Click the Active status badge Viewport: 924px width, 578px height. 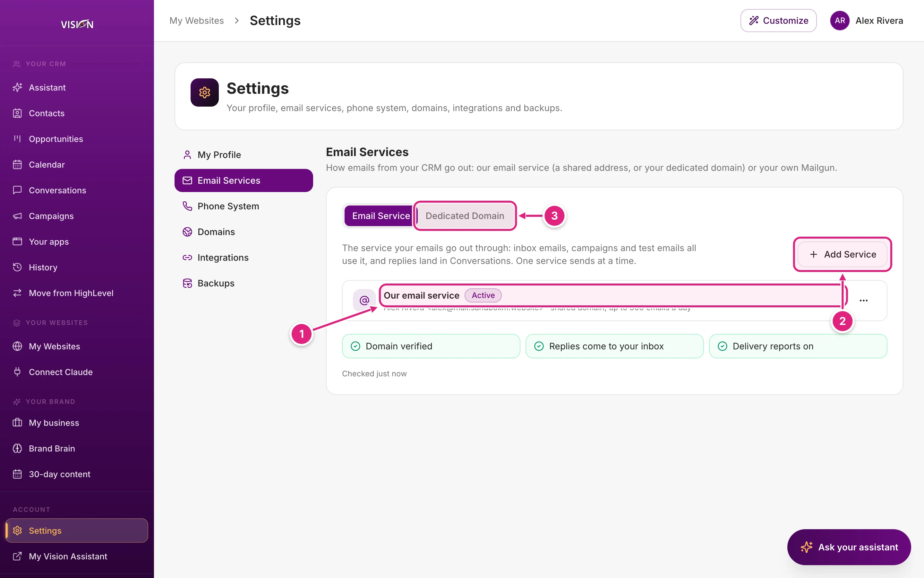coord(483,295)
